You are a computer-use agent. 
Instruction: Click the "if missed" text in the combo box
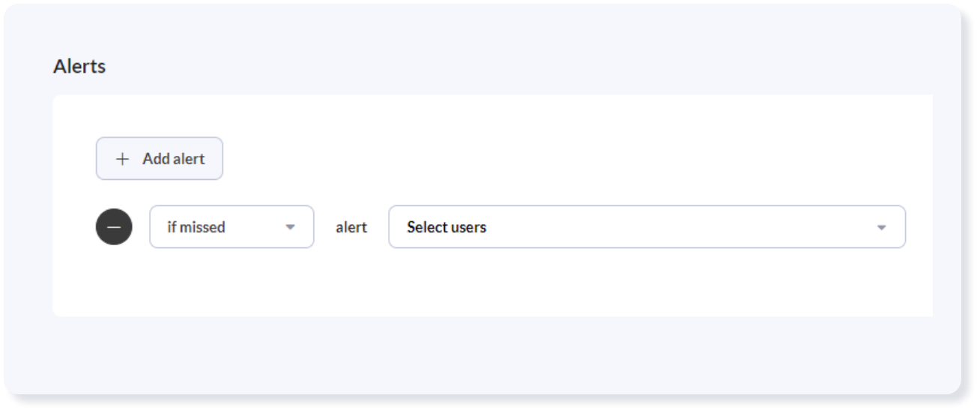click(x=196, y=227)
